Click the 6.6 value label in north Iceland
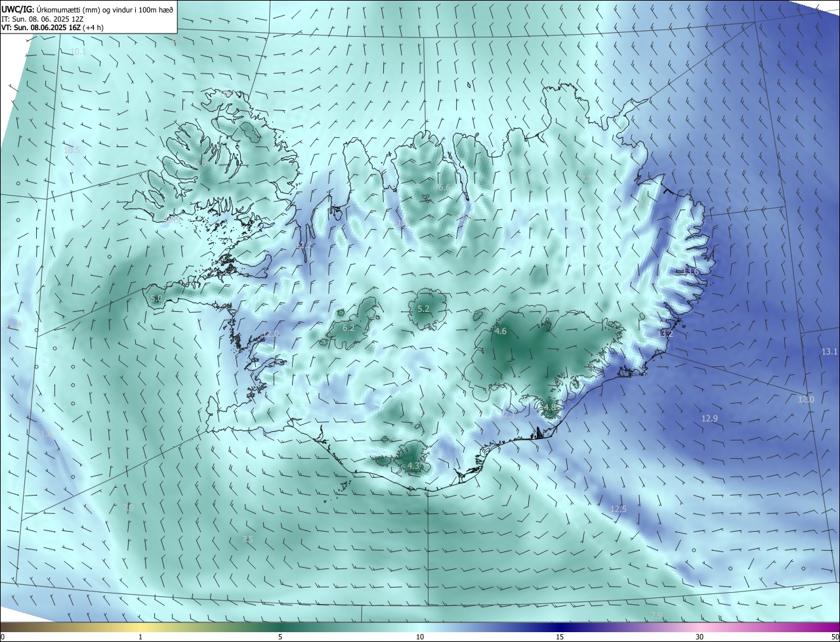 click(444, 188)
